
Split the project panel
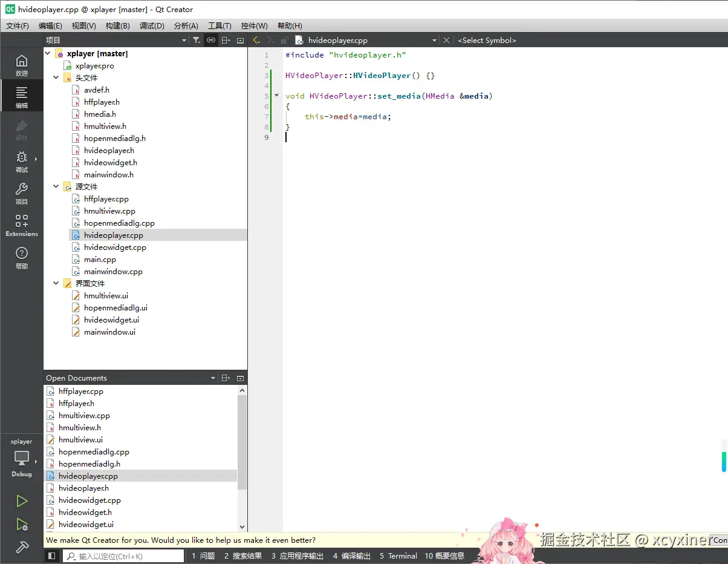point(226,40)
